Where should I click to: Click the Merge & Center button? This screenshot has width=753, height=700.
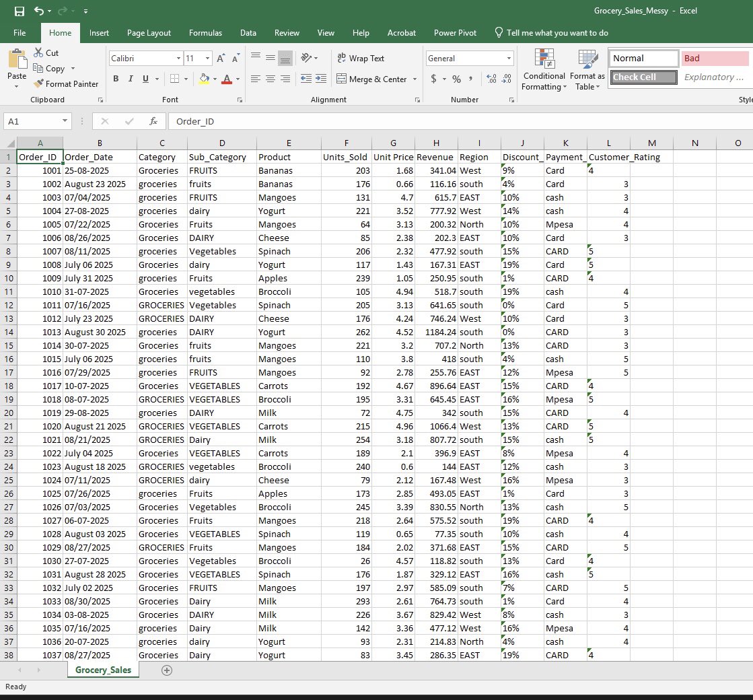pyautogui.click(x=372, y=79)
